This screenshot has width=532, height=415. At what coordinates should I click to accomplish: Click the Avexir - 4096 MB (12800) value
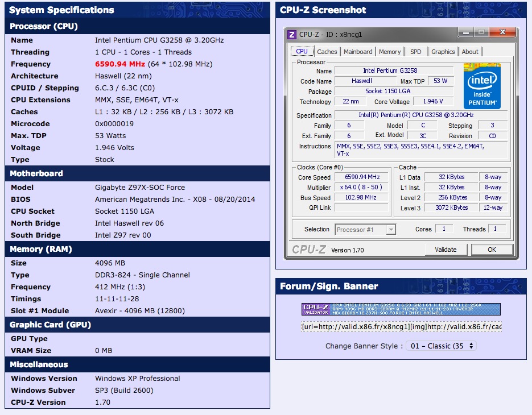pos(140,310)
